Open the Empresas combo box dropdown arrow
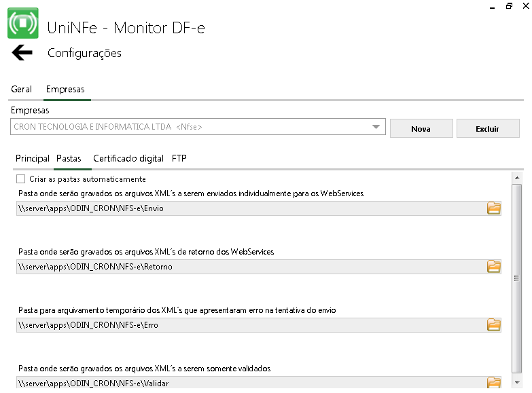Image resolution: width=532 pixels, height=393 pixels. 376,127
